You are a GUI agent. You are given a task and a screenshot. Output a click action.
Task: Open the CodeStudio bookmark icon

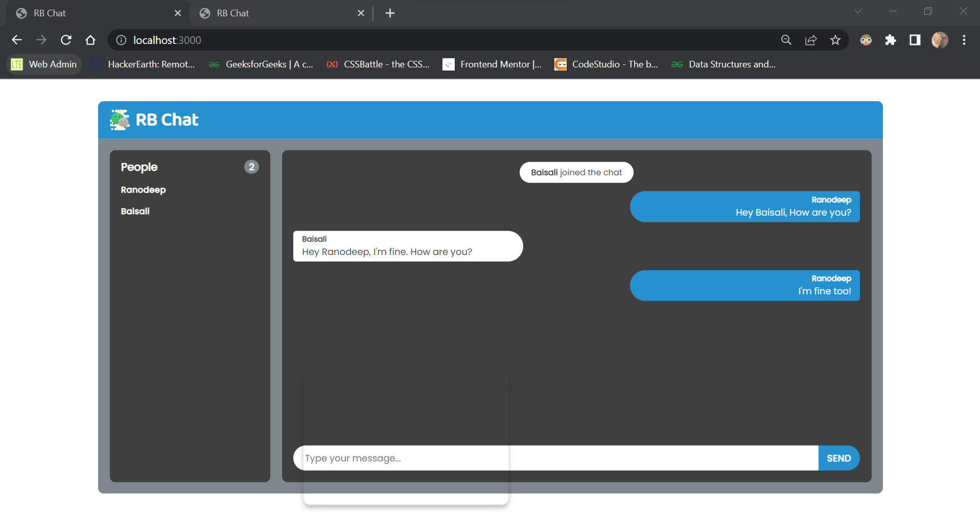(561, 64)
